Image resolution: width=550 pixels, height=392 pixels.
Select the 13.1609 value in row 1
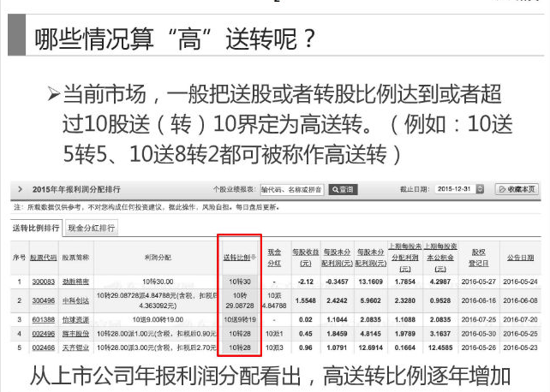[x=371, y=282]
